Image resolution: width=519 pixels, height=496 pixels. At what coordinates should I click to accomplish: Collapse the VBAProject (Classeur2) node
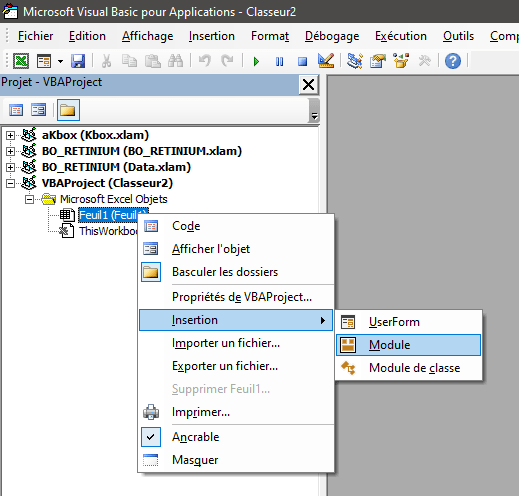(x=10, y=183)
